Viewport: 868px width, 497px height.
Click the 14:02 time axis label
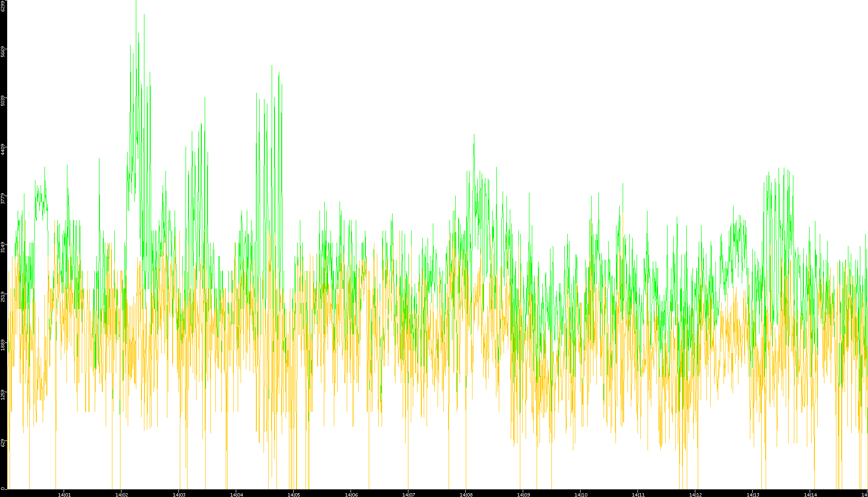(x=121, y=494)
